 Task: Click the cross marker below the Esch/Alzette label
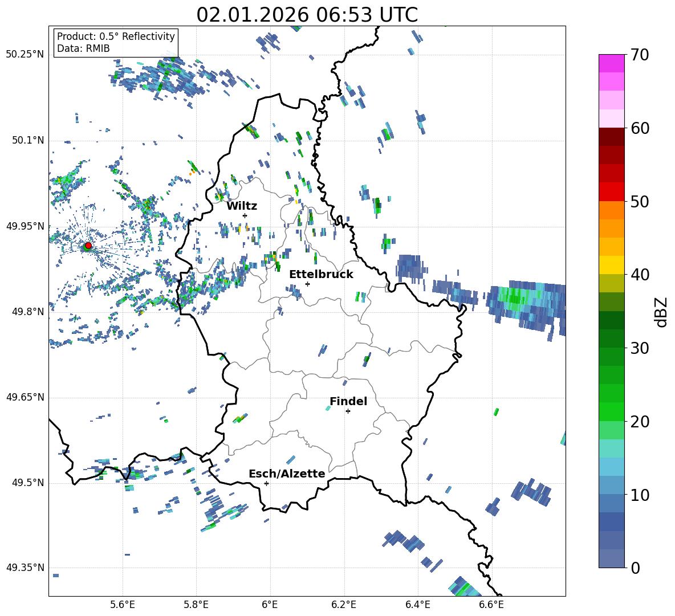266,483
